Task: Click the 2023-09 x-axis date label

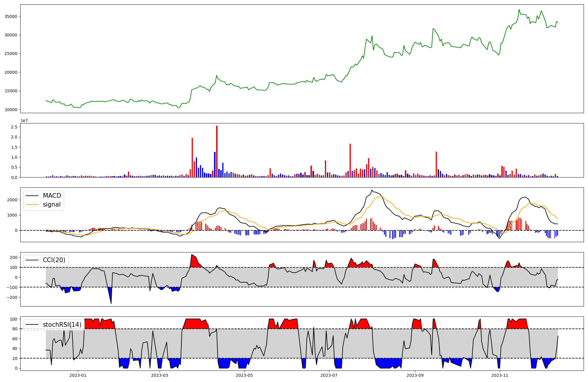Action: (x=415, y=375)
